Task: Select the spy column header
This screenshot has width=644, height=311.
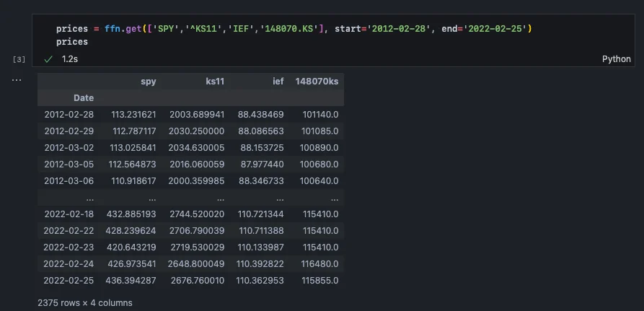Action: click(x=148, y=82)
